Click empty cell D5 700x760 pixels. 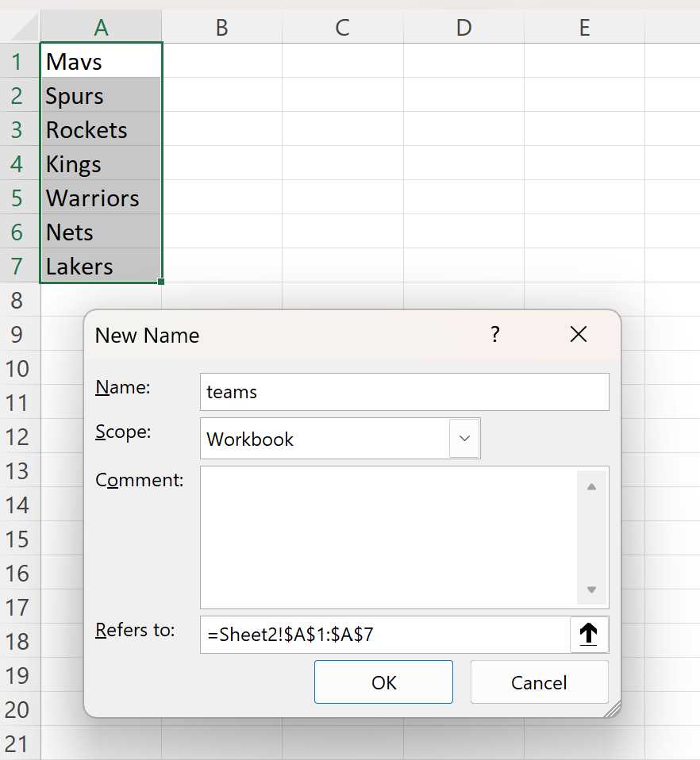click(x=463, y=198)
